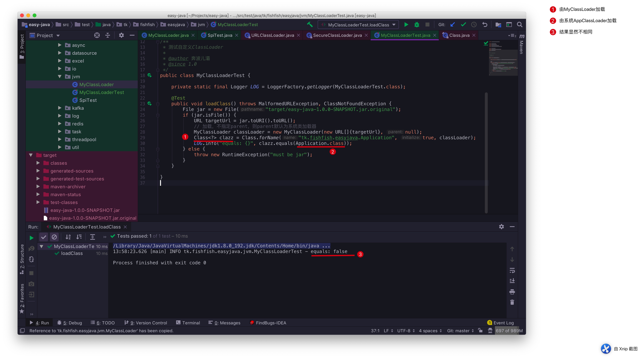Click the soft-wrap icon in Run console
This screenshot has height=358, width=644.
click(x=512, y=270)
